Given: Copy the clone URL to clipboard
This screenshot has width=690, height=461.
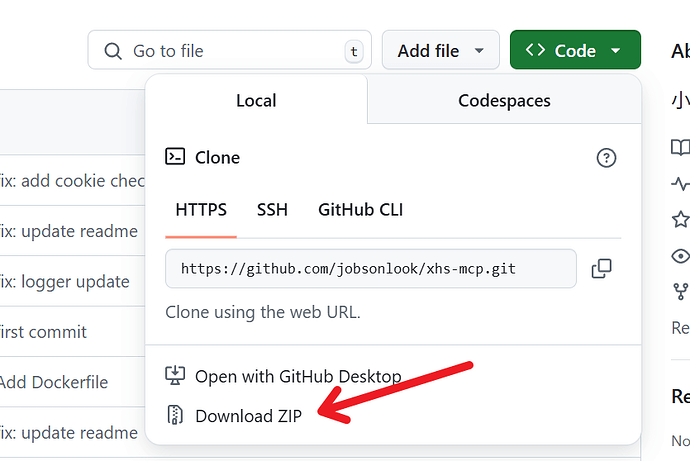Looking at the screenshot, I should (x=602, y=268).
